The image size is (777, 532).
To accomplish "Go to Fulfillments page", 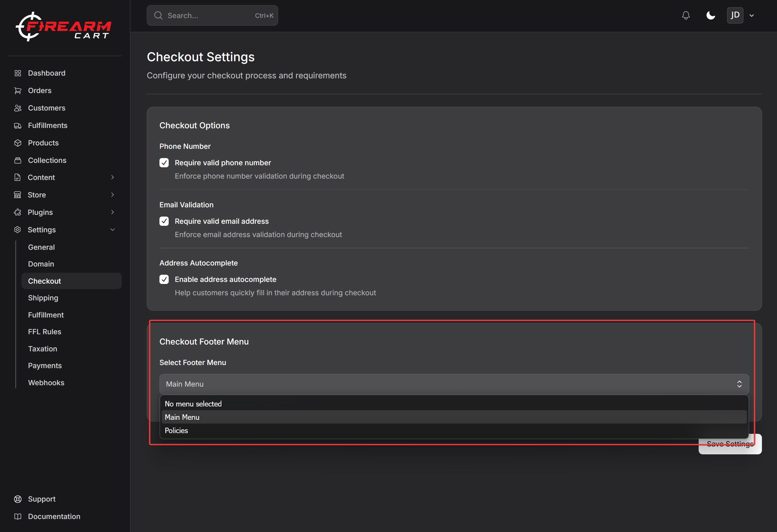I will [48, 126].
